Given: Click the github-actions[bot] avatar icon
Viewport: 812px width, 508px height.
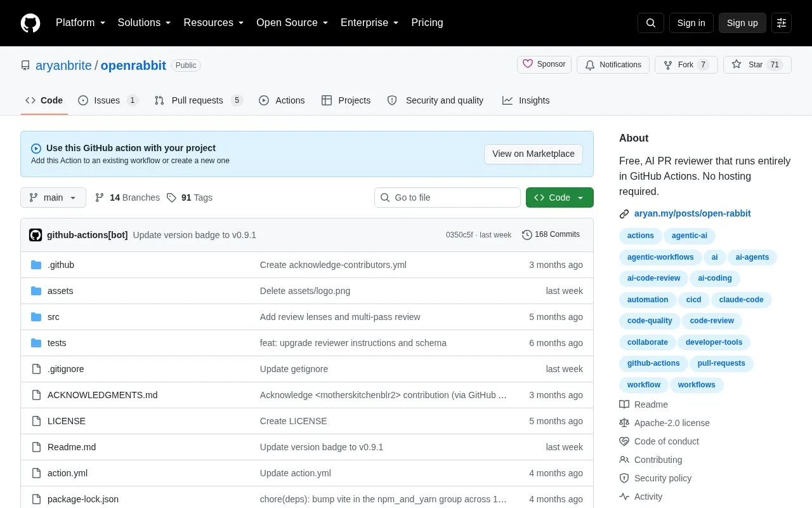Looking at the screenshot, I should [36, 235].
